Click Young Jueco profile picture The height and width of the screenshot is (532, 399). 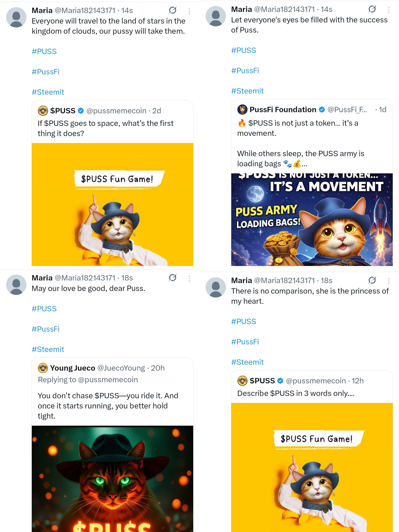pyautogui.click(x=43, y=368)
